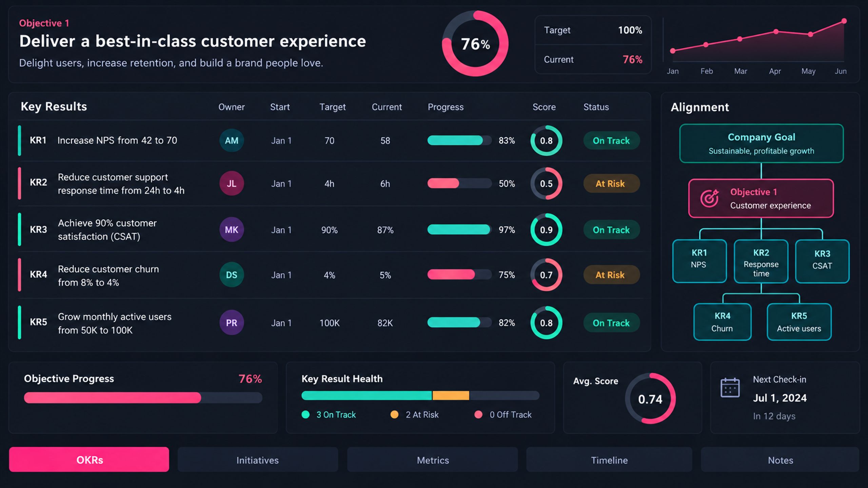
Task: Click KR5 On Track status badge
Action: (x=611, y=323)
